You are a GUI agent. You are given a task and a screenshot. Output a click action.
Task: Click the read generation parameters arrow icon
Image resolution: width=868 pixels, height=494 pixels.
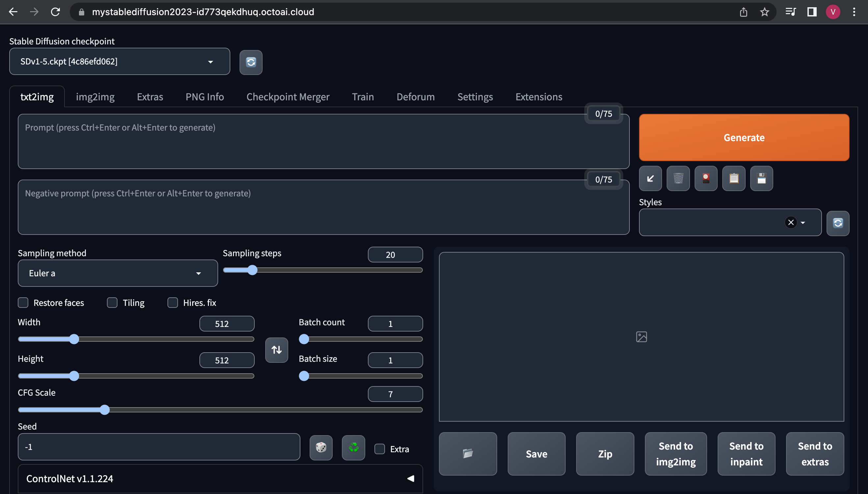click(x=650, y=179)
